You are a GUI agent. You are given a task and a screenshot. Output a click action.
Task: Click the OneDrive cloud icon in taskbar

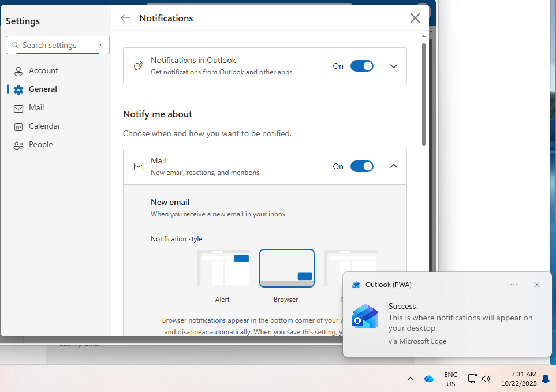coord(429,378)
